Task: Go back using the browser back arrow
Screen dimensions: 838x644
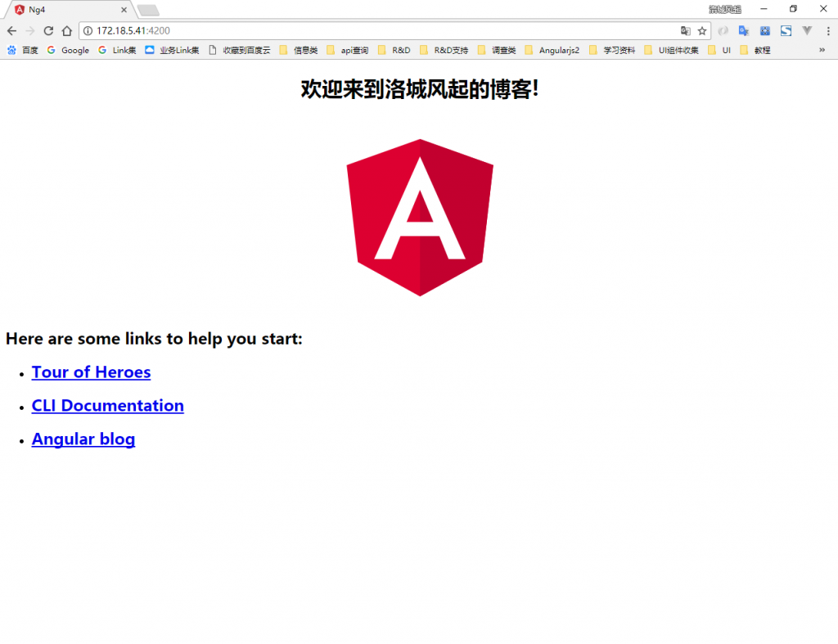Action: [x=11, y=31]
